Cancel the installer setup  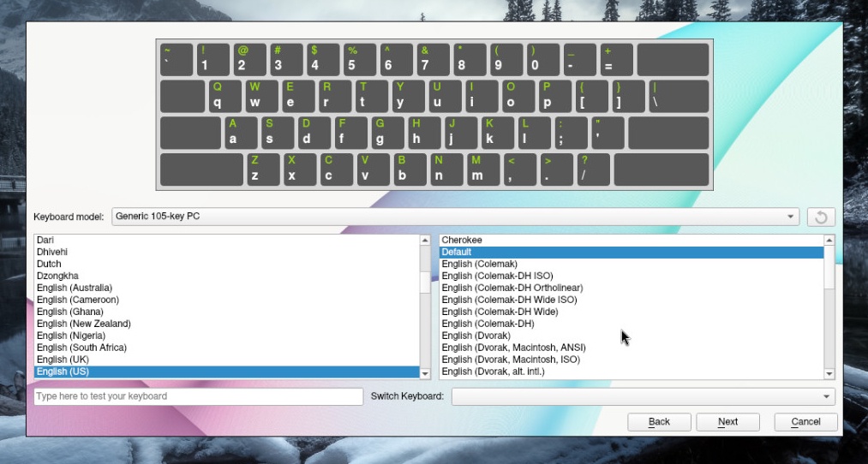click(805, 421)
